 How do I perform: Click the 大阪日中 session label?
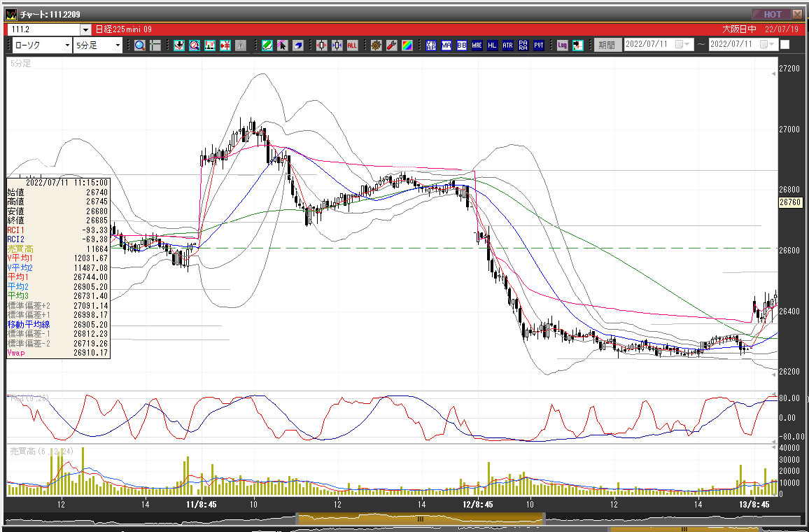(739, 29)
